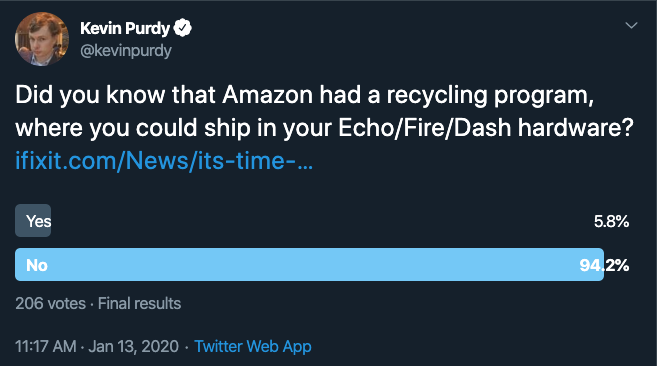Click the No label in the poll

coord(37,265)
